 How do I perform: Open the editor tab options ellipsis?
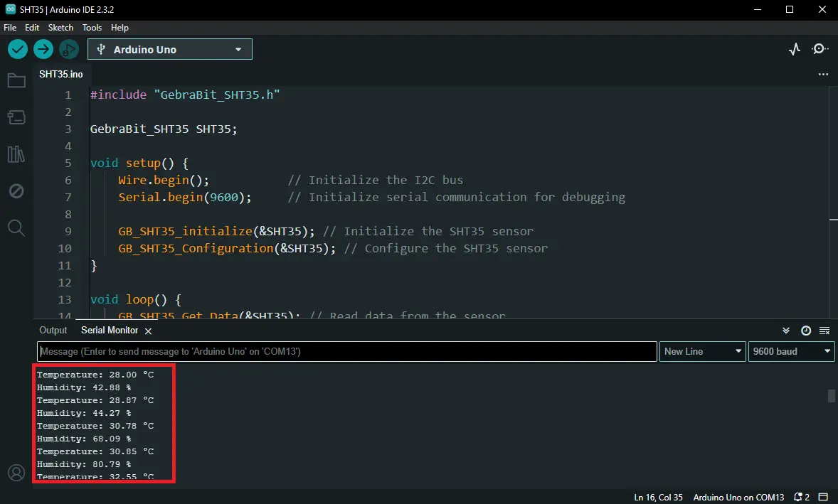[823, 74]
